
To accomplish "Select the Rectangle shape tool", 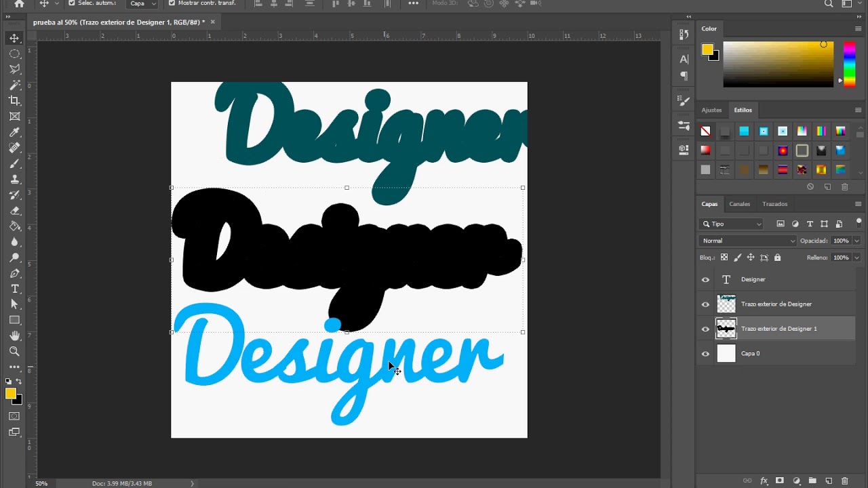I will pos(14,320).
